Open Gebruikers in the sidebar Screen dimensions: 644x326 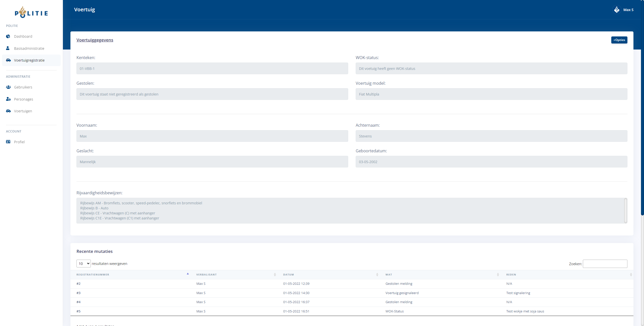23,87
